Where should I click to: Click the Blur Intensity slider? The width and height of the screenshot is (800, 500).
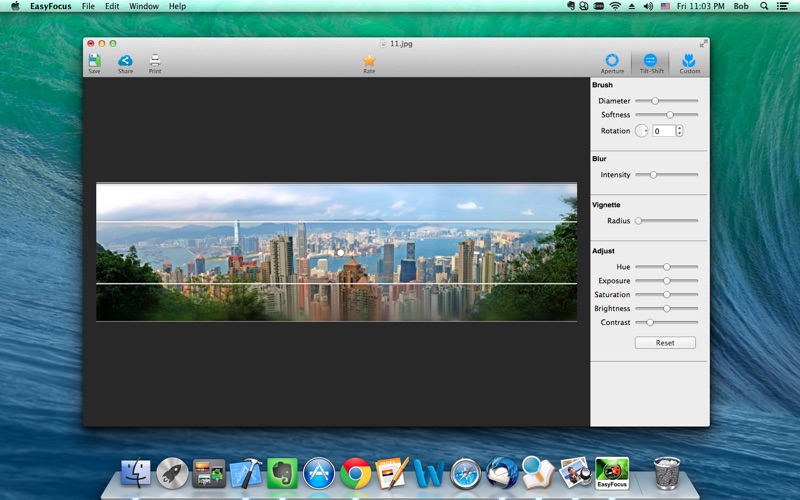[x=666, y=174]
